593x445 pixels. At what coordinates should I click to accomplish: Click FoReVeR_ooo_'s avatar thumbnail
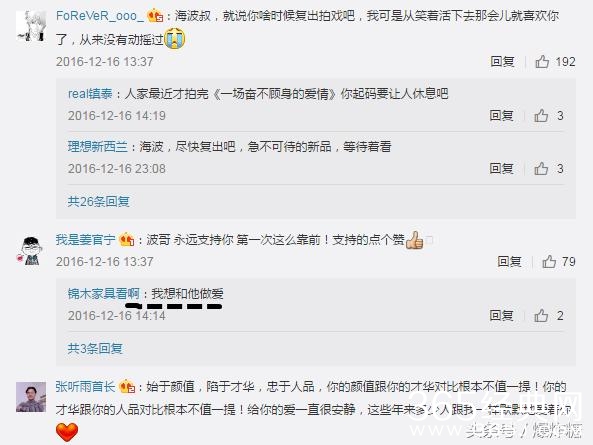31,25
